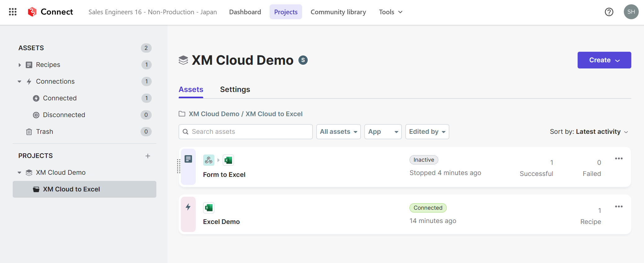
Task: Click the ASSETS header count badge
Action: (x=146, y=48)
